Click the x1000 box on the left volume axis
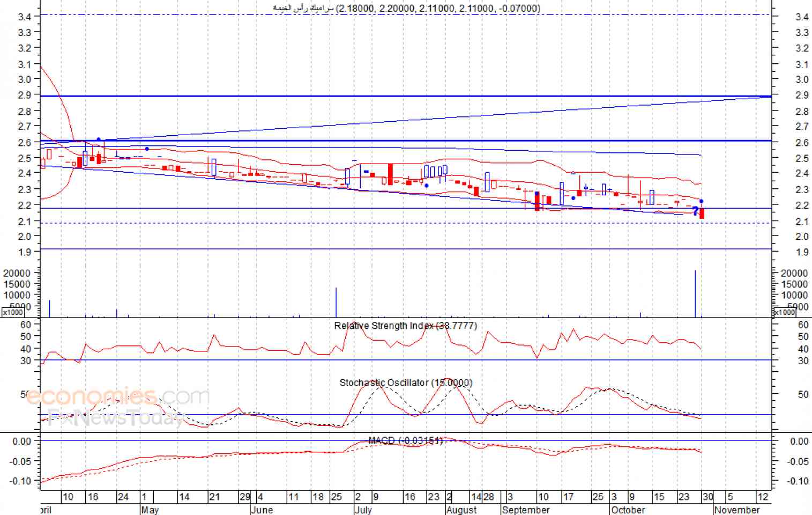Screen dimensions: 812x515 click(13, 312)
